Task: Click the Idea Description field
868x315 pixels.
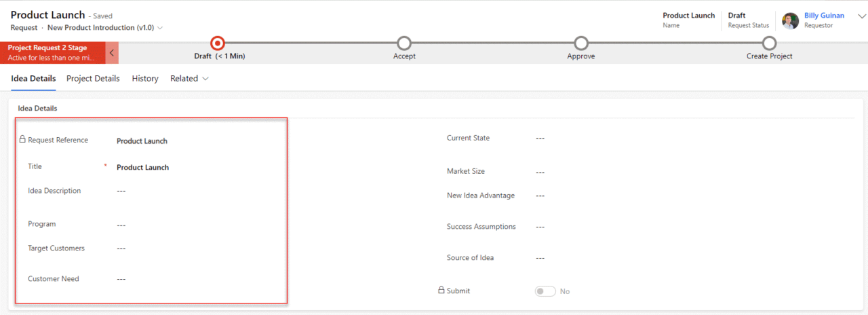Action: pos(197,191)
